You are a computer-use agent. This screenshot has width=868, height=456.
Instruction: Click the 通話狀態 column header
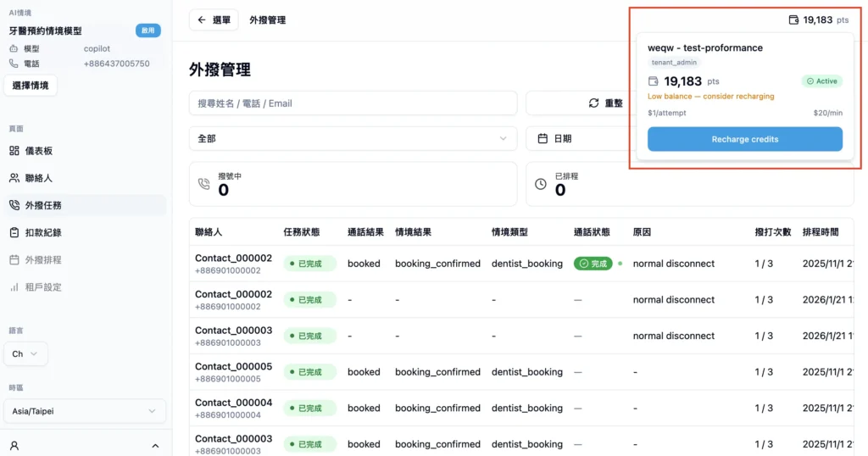(592, 232)
